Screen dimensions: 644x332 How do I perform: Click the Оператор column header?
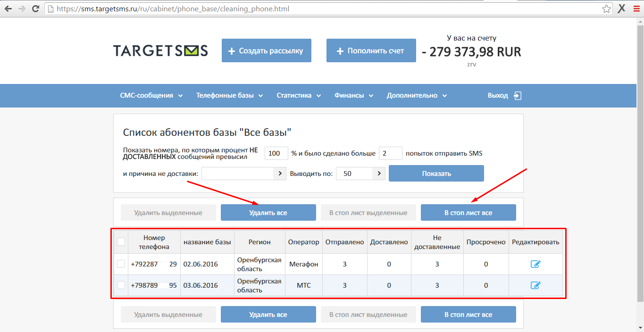[304, 242]
